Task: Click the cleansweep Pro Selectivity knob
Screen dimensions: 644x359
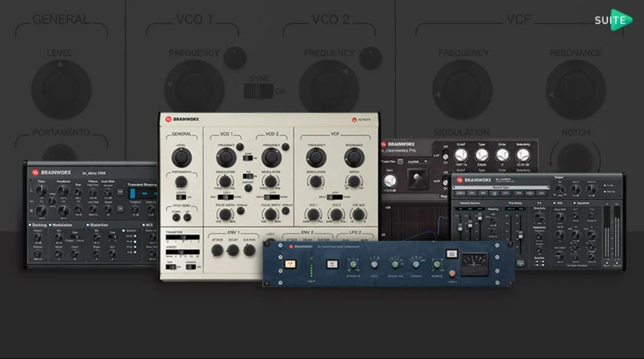Action: pos(523,155)
